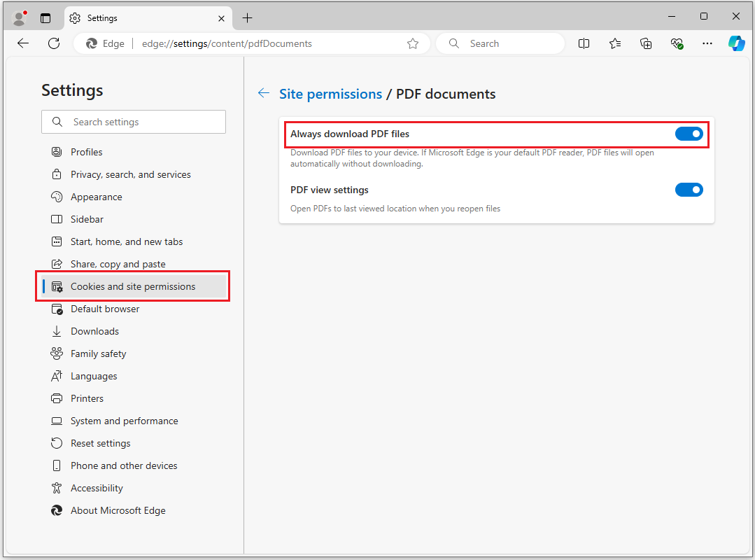Image resolution: width=755 pixels, height=560 pixels.
Task: Open the Favorites star list icon
Action: 615,43
